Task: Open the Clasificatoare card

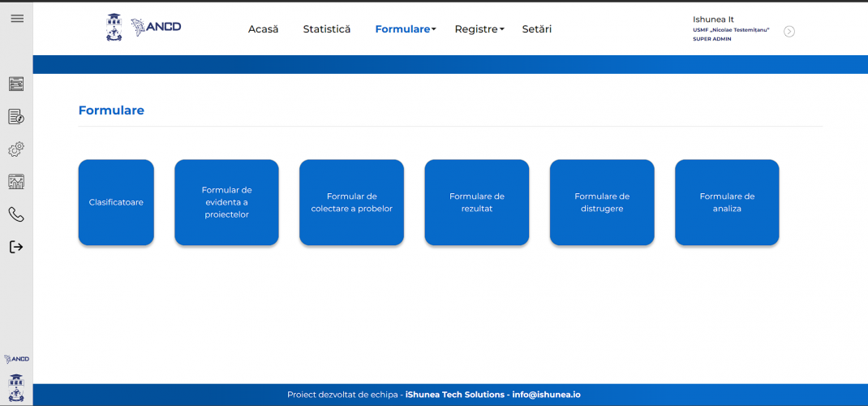Action: 116,202
